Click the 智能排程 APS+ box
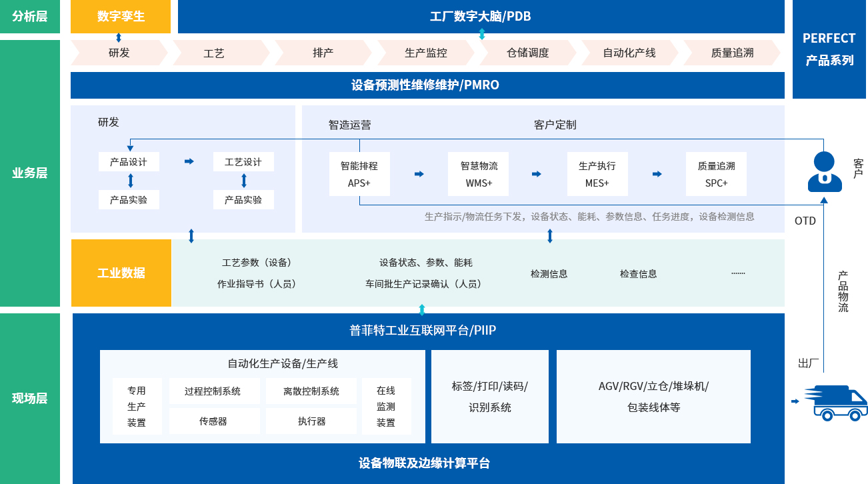The width and height of the screenshot is (868, 484). click(359, 173)
